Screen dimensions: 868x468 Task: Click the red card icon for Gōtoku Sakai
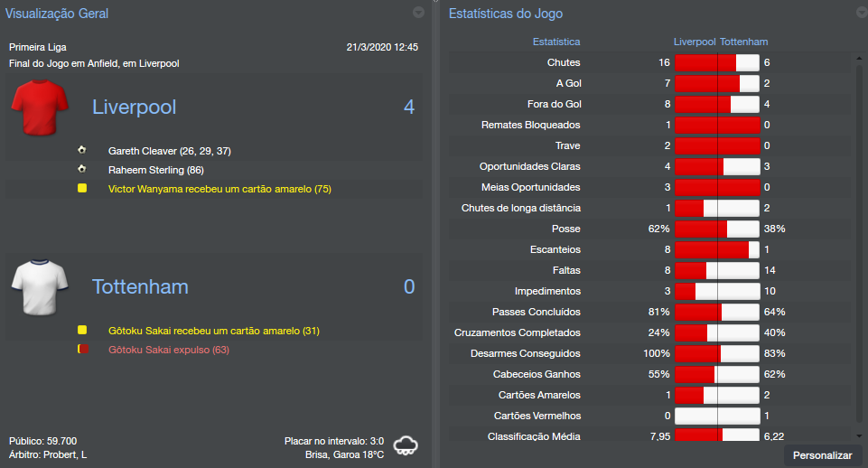coord(82,349)
